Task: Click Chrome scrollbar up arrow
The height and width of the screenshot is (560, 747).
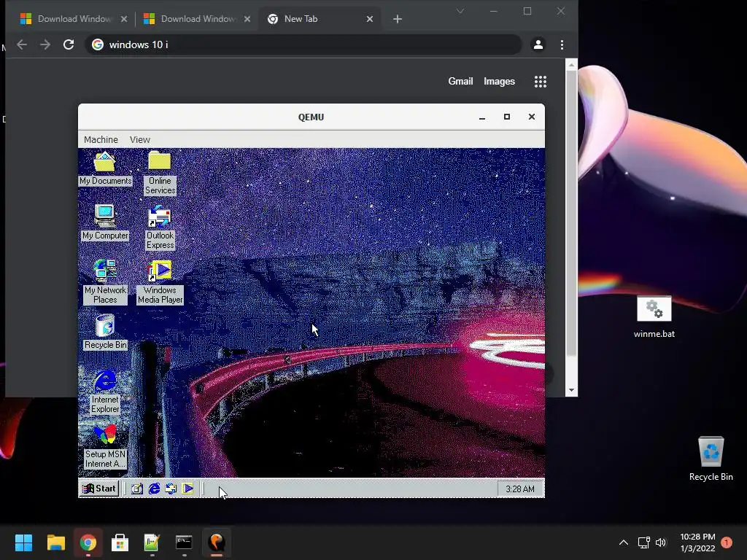Action: tap(571, 64)
